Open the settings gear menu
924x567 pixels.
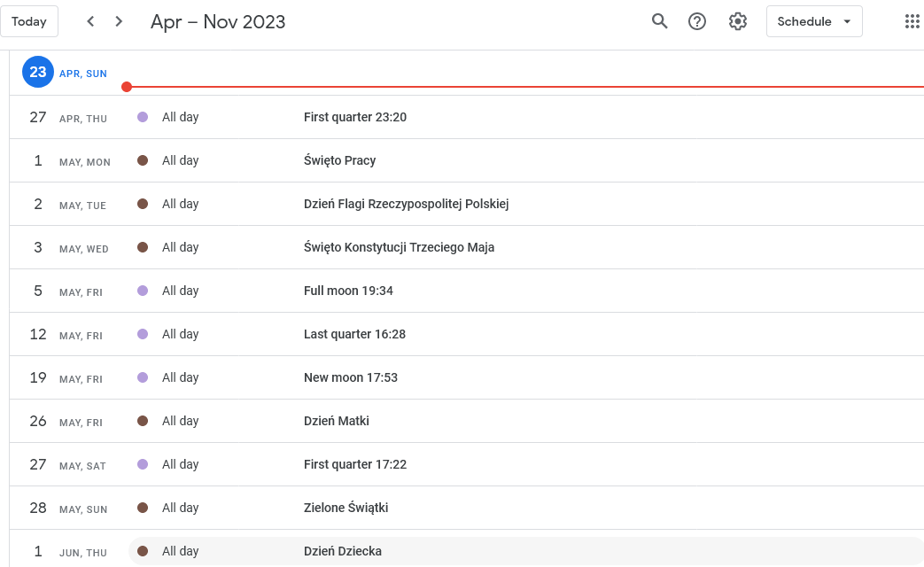click(x=738, y=21)
